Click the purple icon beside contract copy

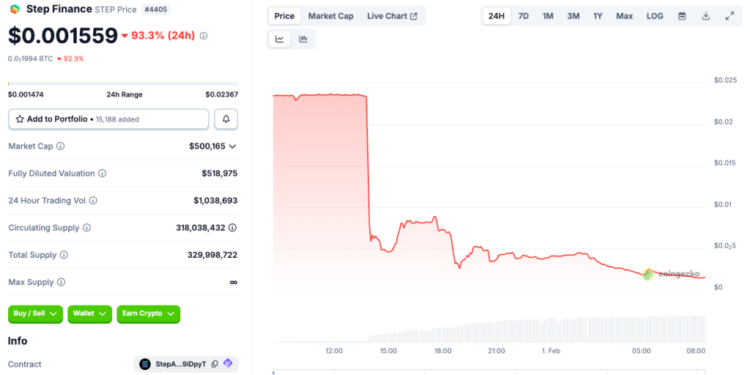coord(228,364)
